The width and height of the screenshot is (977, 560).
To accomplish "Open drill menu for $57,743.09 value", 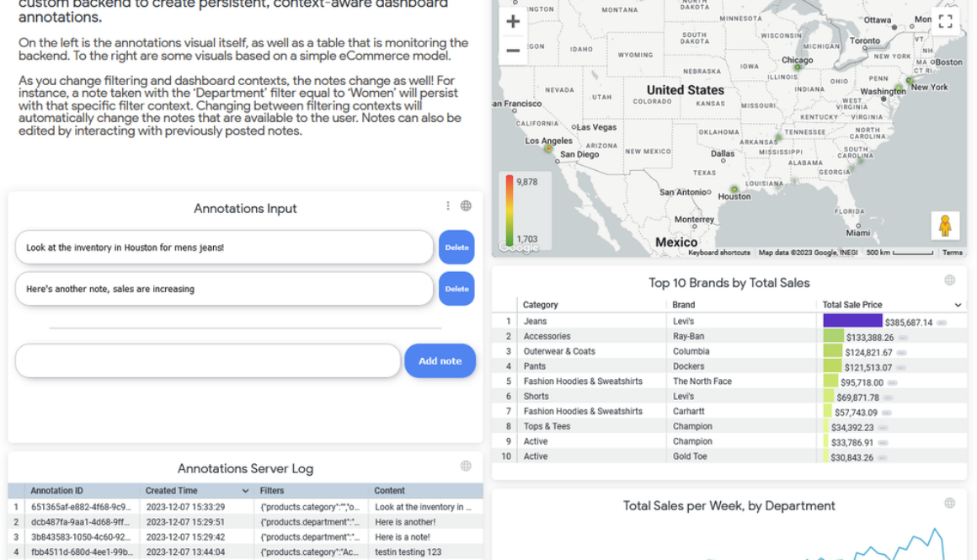I will tap(887, 413).
